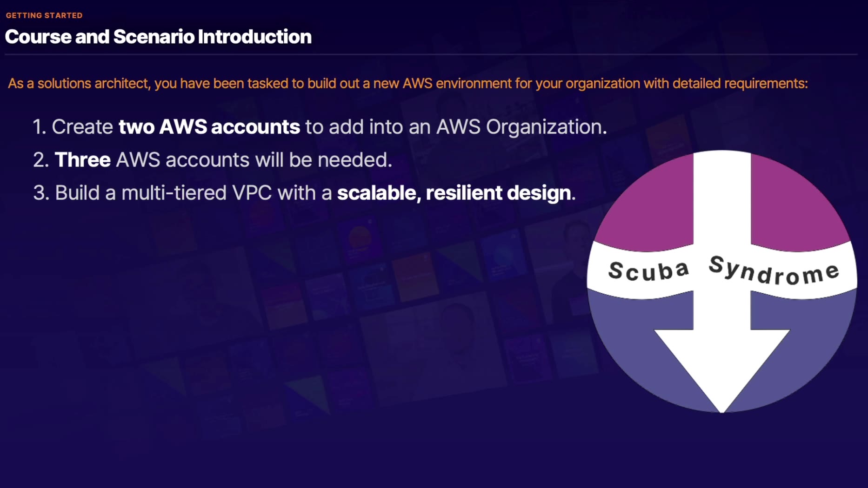Click the orange solutions architect intro sentence

(x=407, y=84)
